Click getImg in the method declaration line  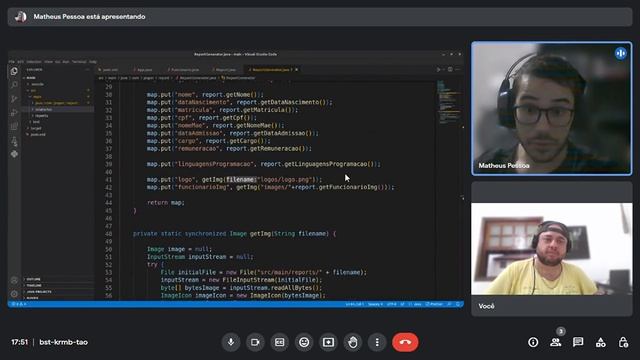tap(260, 233)
